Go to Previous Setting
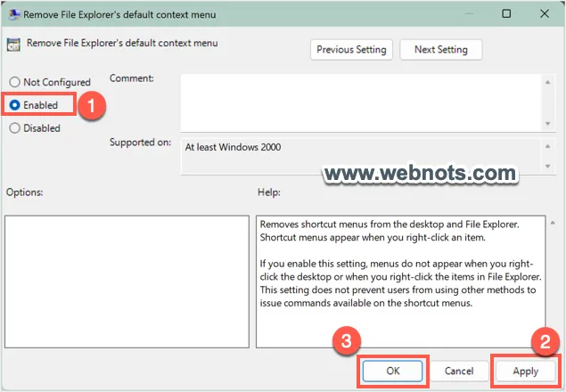This screenshot has width=566, height=392. [x=351, y=50]
